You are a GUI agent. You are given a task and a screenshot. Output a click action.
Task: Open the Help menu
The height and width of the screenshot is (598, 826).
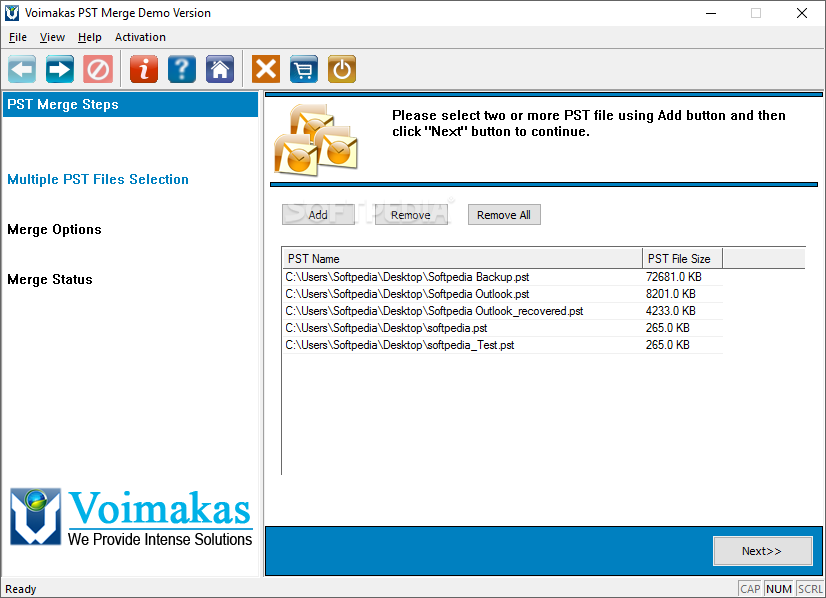(90, 37)
